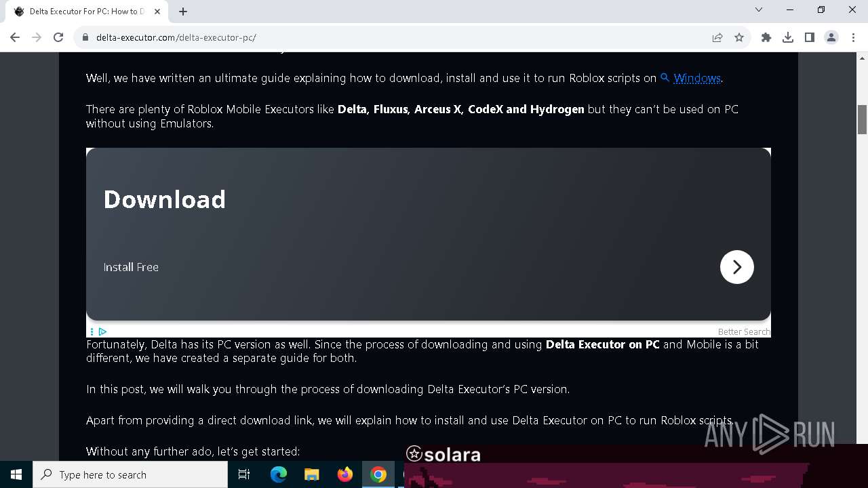Open ad options three-dot icon
868x488 pixels.
pos(92,331)
